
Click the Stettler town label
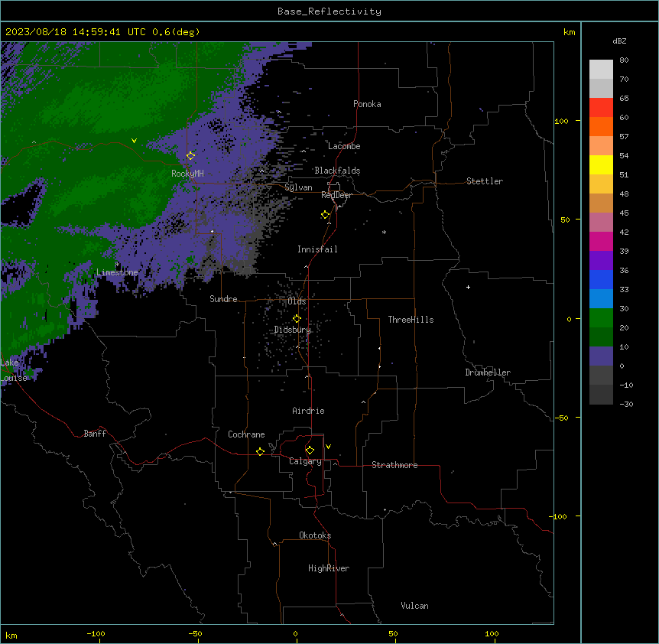485,181
